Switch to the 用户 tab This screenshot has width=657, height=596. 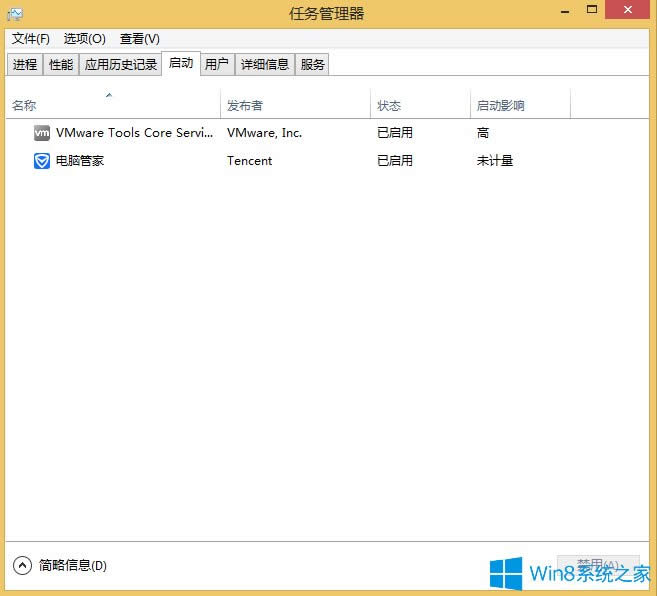(217, 65)
